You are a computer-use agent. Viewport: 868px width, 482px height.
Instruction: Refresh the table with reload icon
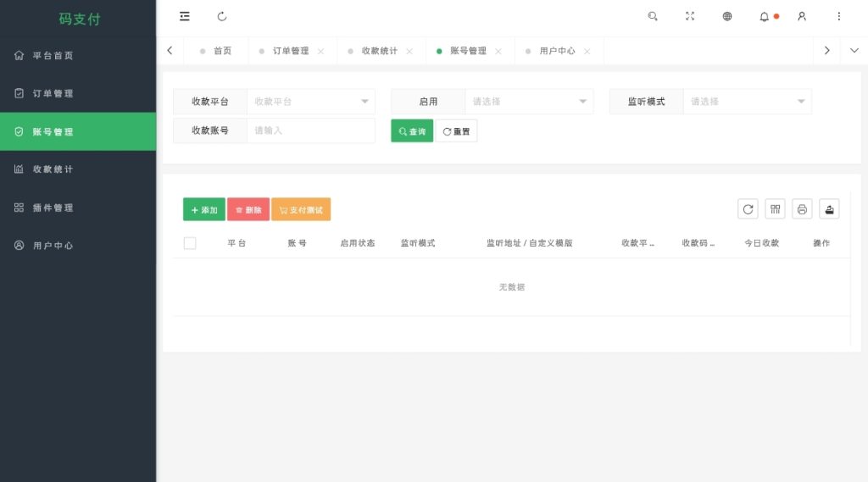[748, 209]
